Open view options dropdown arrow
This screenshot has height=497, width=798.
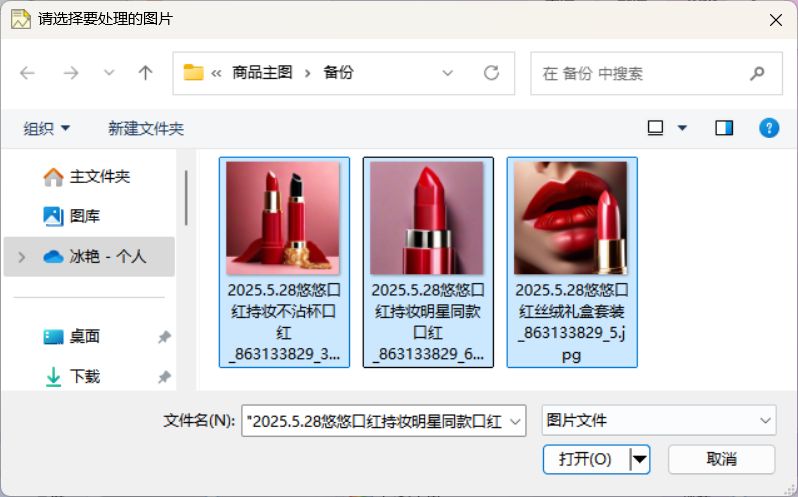pos(682,128)
